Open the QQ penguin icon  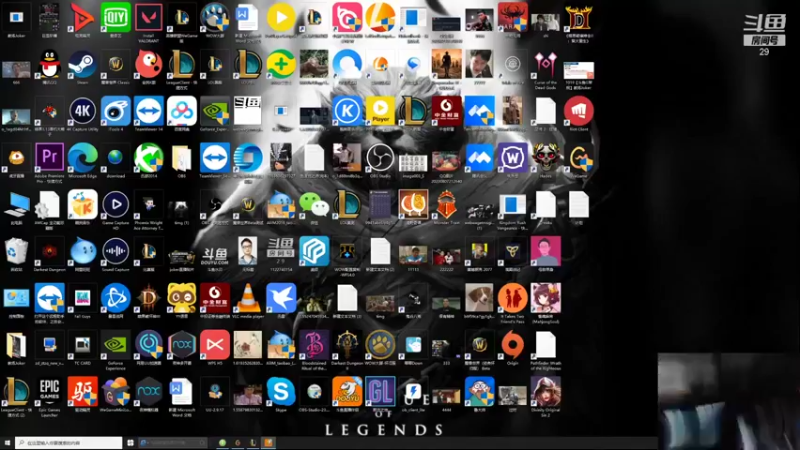49,64
